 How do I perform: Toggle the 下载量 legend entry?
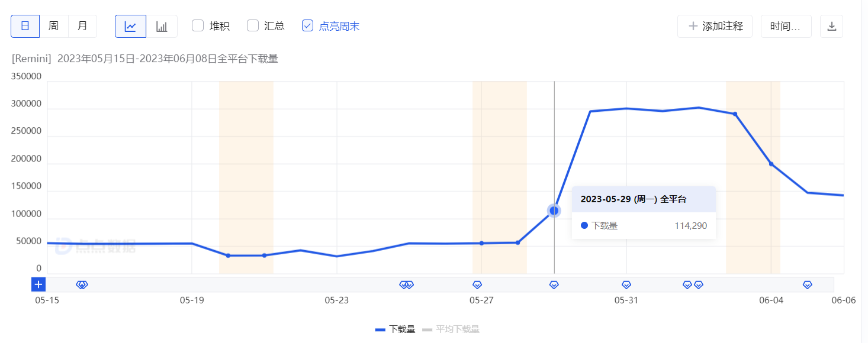(x=396, y=329)
